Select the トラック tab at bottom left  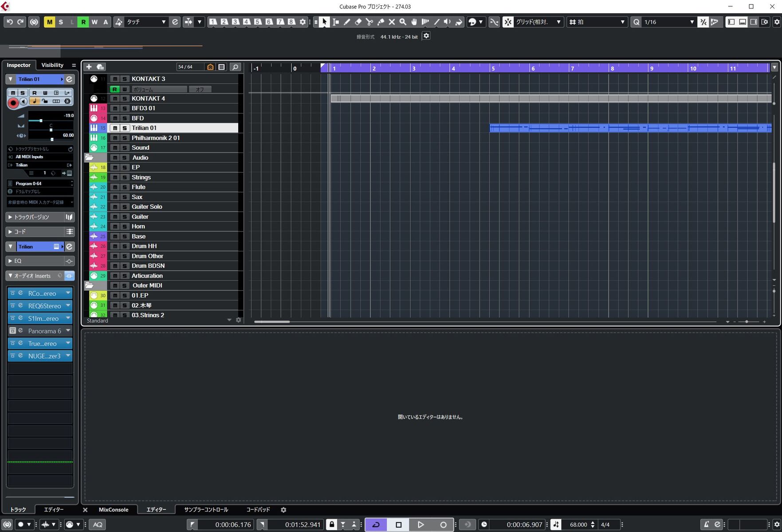pyautogui.click(x=18, y=510)
